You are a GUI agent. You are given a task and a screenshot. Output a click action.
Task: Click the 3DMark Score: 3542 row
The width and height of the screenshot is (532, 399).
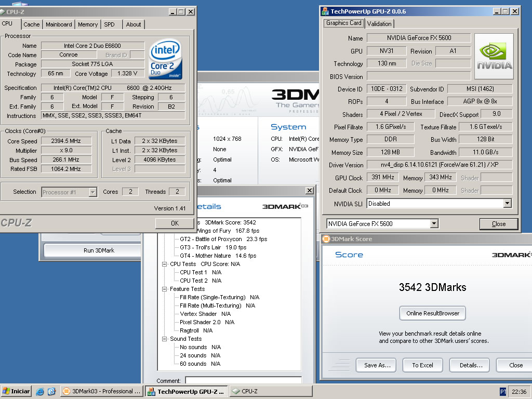tap(230, 222)
